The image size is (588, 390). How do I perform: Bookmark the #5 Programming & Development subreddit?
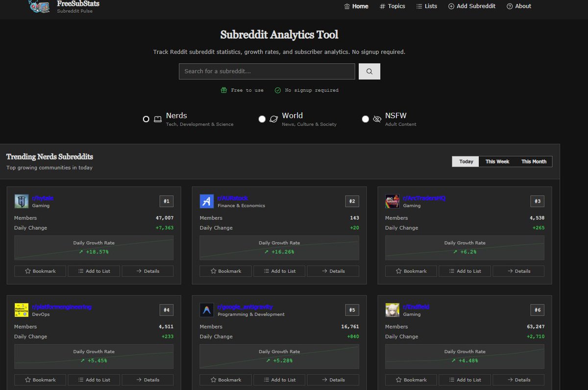tap(225, 380)
